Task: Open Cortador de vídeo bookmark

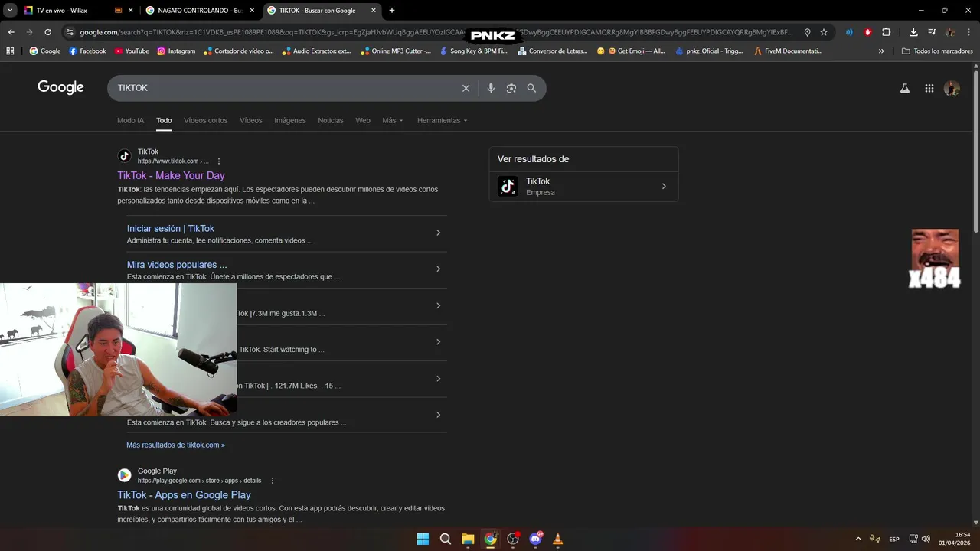Action: (x=238, y=51)
